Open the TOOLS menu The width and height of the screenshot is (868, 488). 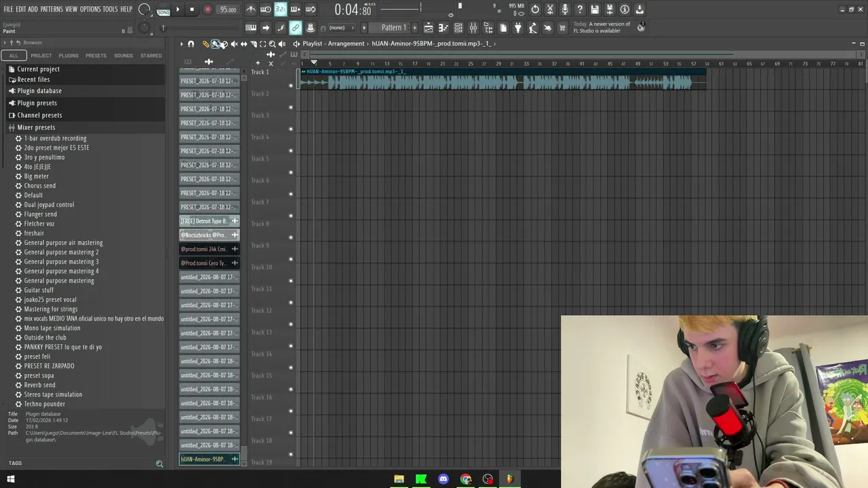pyautogui.click(x=110, y=9)
